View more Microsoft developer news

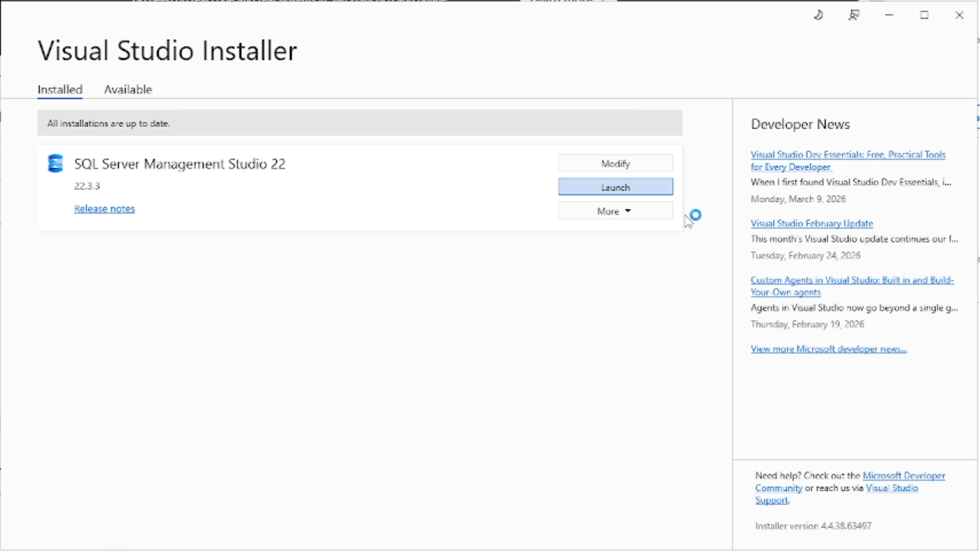[x=828, y=349]
